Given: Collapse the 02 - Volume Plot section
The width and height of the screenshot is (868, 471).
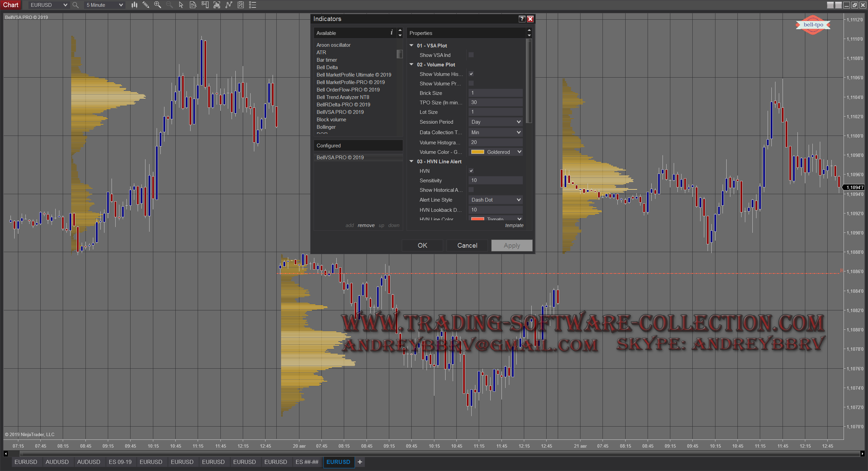Looking at the screenshot, I should point(412,64).
